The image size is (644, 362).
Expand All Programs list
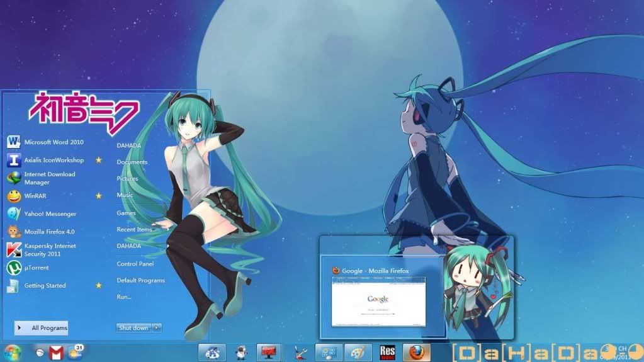coord(42,328)
